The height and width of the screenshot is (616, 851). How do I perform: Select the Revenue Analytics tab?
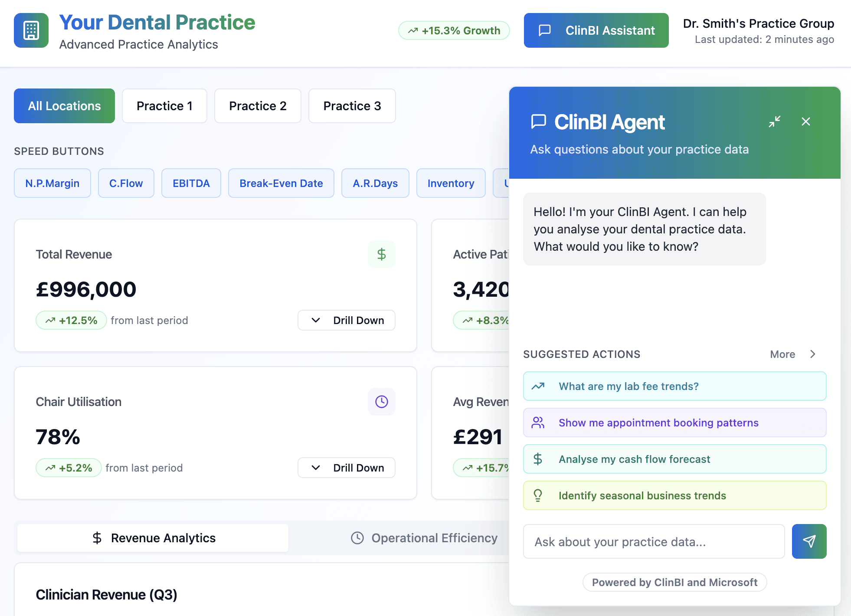point(153,538)
